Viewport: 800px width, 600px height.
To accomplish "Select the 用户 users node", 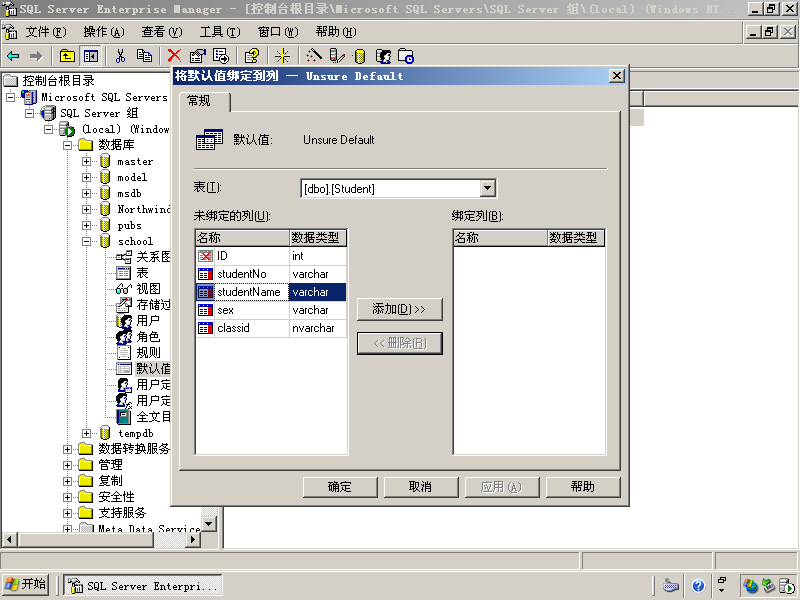I will 148,320.
